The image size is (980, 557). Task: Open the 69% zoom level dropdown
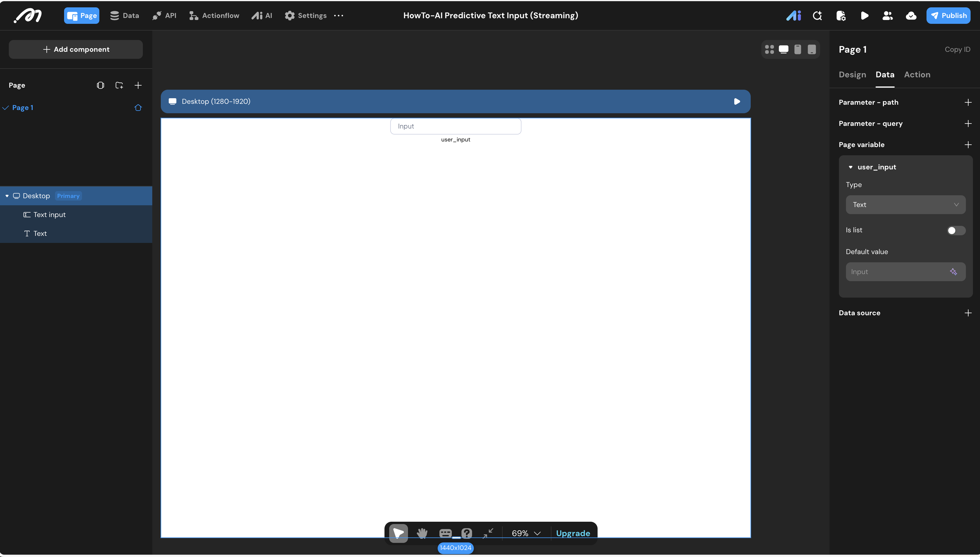[x=526, y=533]
